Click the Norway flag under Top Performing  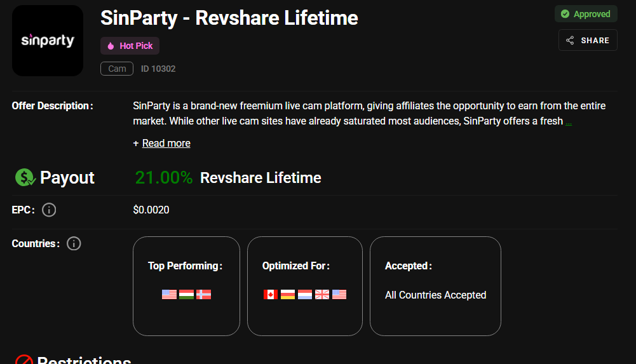tap(203, 294)
